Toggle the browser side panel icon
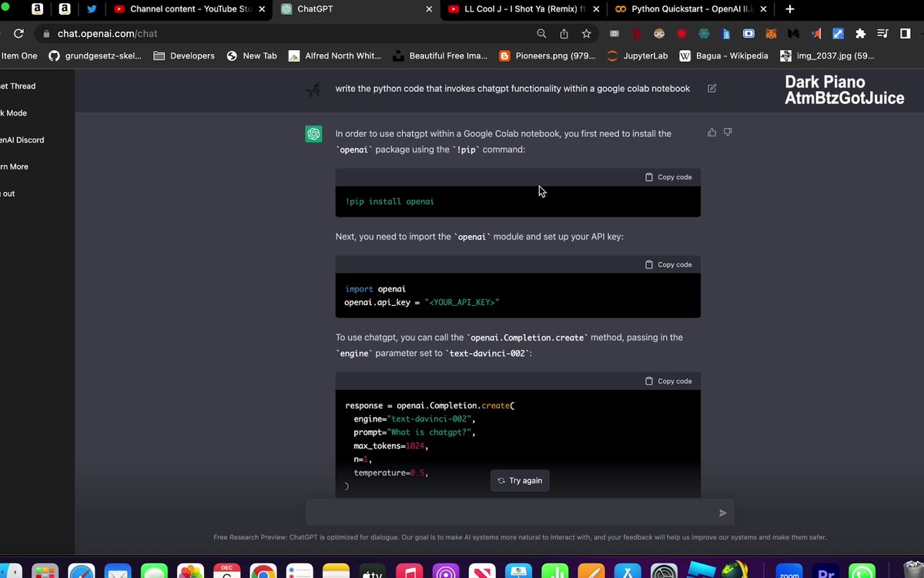The width and height of the screenshot is (924, 578). pos(904,34)
